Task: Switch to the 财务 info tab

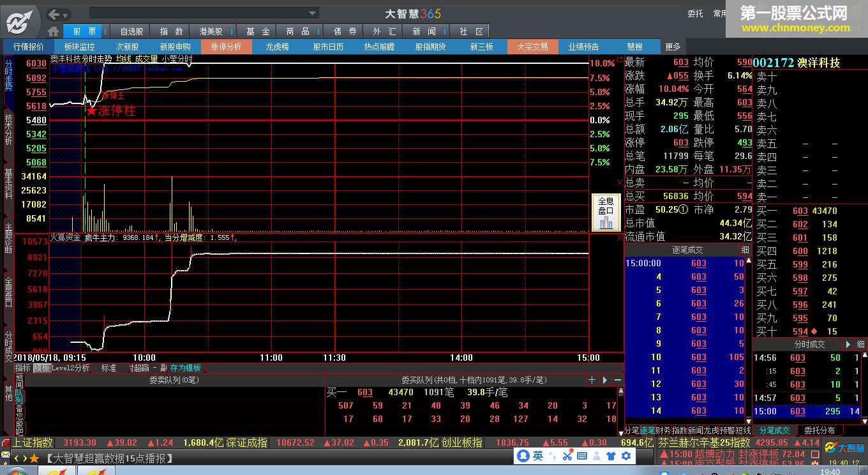Action: tap(663, 431)
